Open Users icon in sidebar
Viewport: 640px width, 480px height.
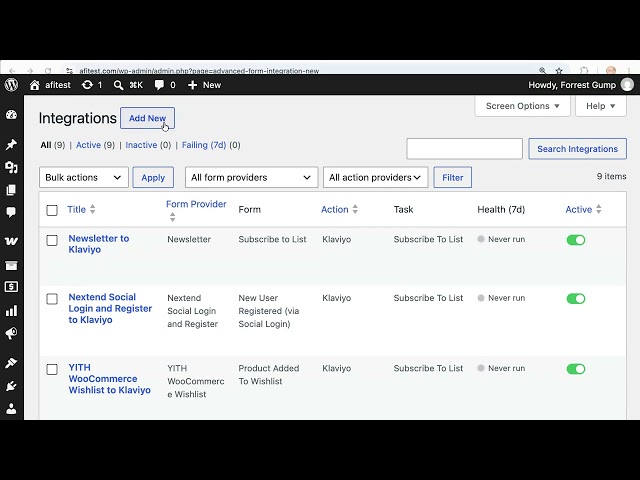(x=11, y=409)
